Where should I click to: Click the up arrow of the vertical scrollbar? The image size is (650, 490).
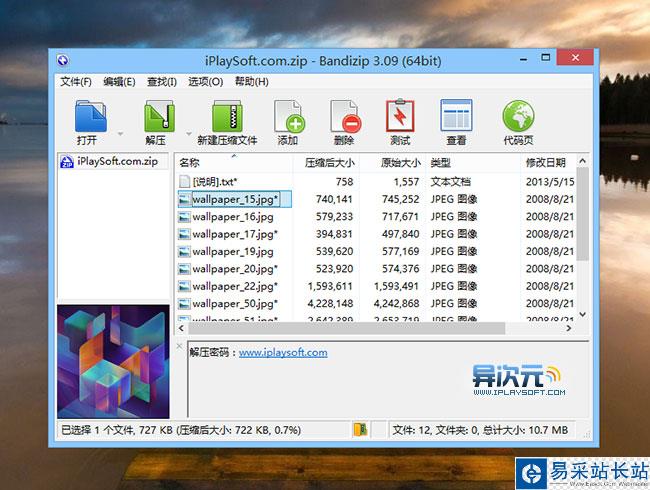[582, 161]
